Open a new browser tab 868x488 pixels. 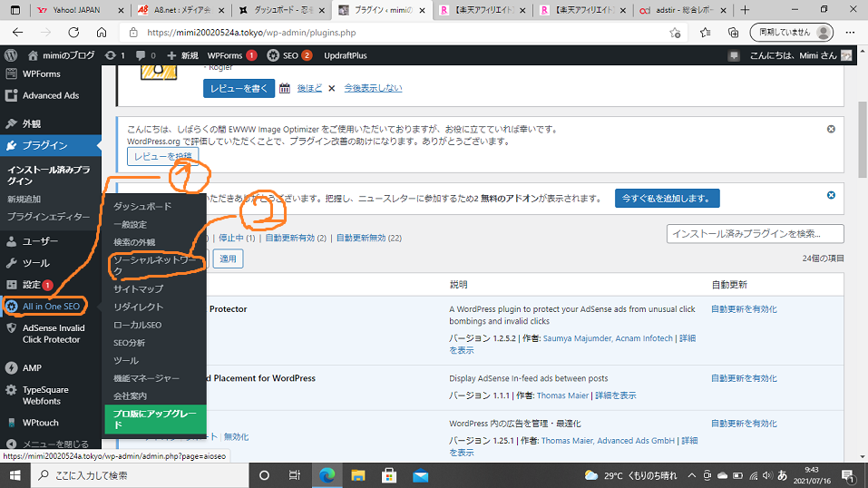pyautogui.click(x=746, y=10)
